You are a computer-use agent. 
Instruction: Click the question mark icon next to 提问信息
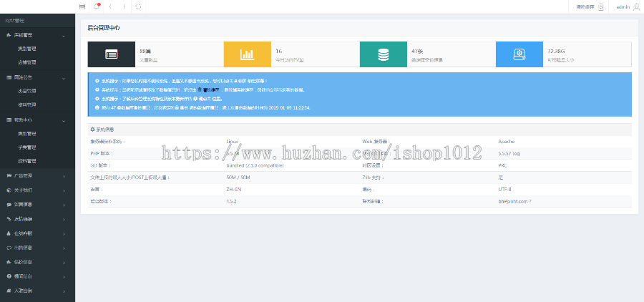[x=9, y=276]
